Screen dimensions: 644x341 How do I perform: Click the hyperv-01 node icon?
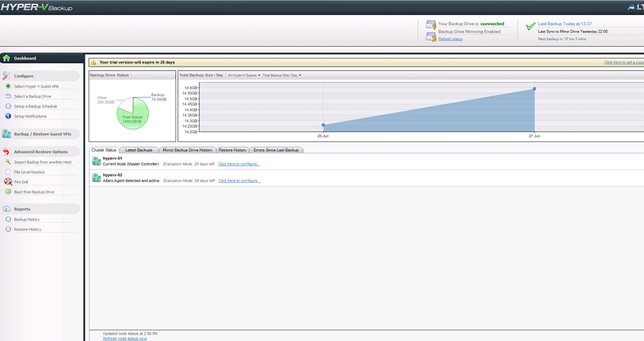pos(96,161)
